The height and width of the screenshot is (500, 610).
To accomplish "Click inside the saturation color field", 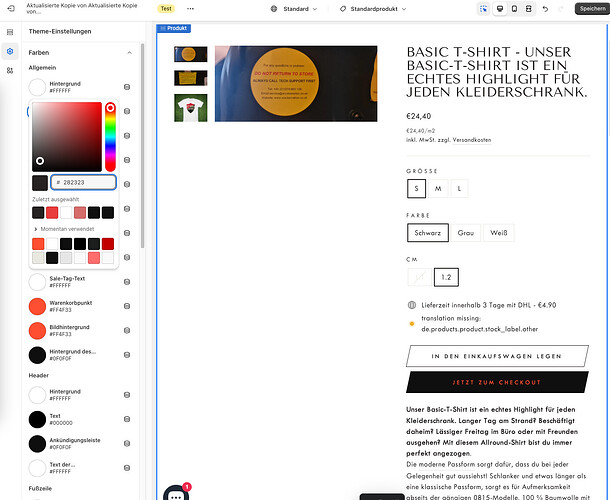I will point(67,137).
